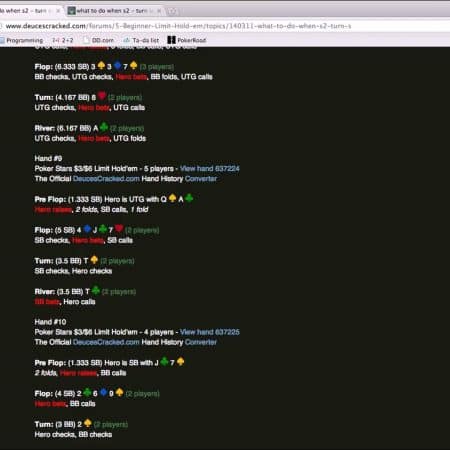Viewport: 450px width, 450px height.
Task: Open a new tab with the plus button
Action: (x=172, y=11)
